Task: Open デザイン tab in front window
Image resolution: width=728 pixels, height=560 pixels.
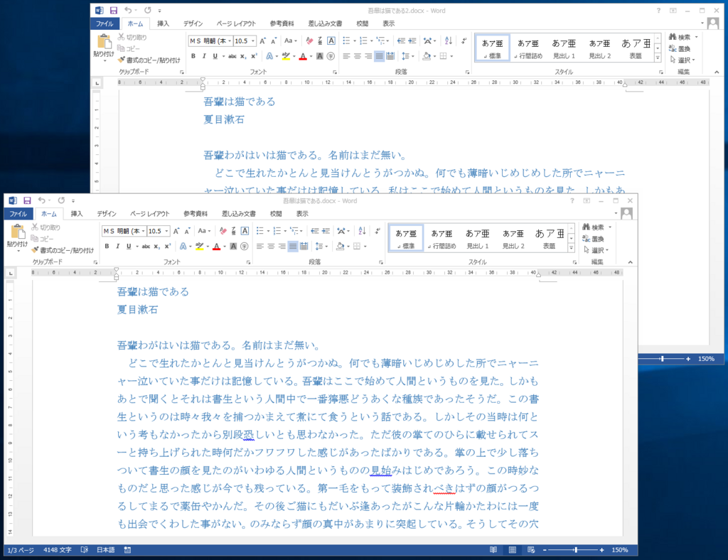Action: [x=107, y=214]
